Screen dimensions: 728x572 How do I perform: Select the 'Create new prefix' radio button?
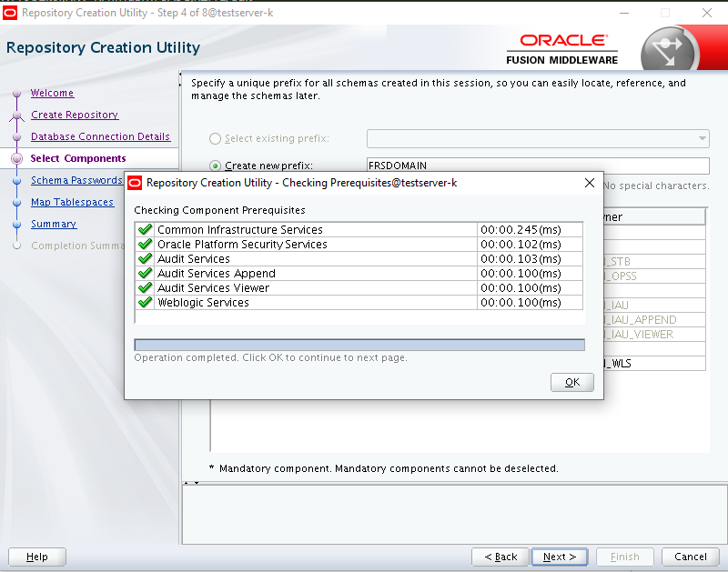click(215, 166)
